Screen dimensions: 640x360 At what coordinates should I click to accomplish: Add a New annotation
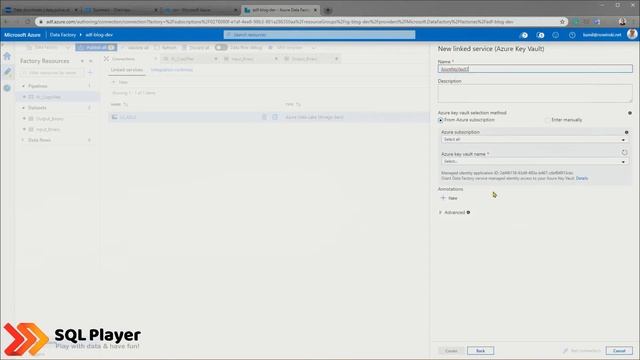point(449,198)
